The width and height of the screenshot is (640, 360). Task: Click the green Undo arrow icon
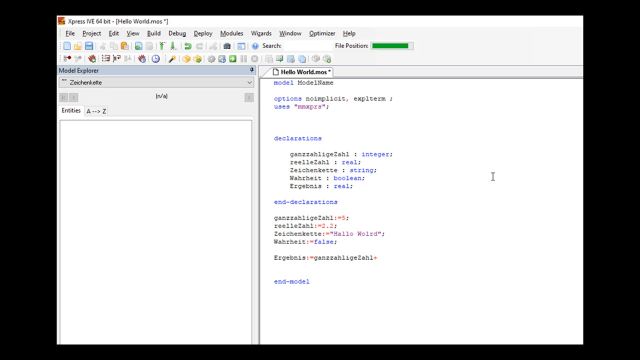[x=188, y=46]
